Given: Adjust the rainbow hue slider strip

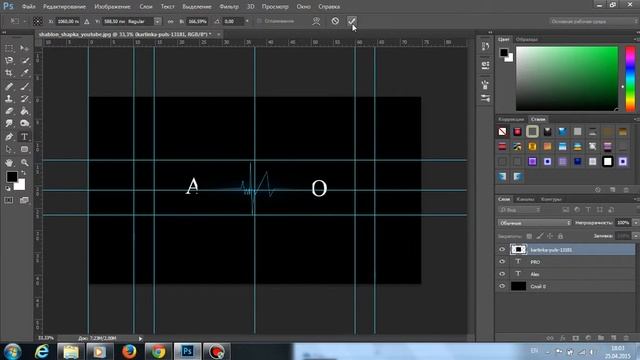Looking at the screenshot, I should [x=630, y=78].
